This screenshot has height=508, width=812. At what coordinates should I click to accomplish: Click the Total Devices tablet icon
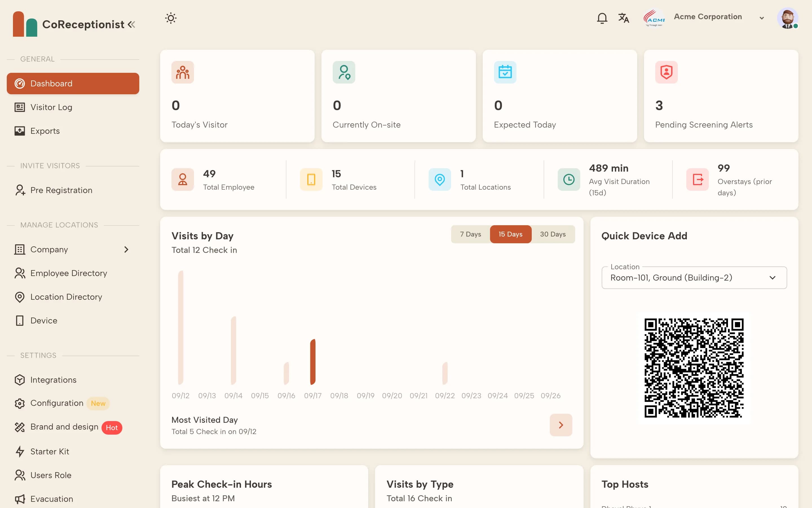[x=311, y=179]
